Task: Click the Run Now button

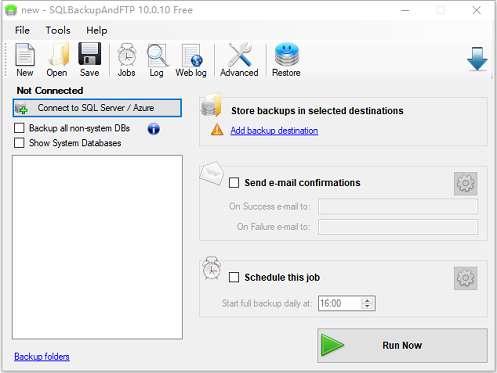Action: pyautogui.click(x=402, y=345)
